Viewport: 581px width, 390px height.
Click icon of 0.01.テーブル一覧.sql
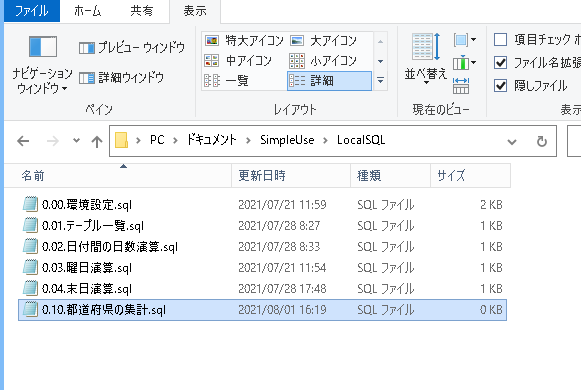click(30, 225)
